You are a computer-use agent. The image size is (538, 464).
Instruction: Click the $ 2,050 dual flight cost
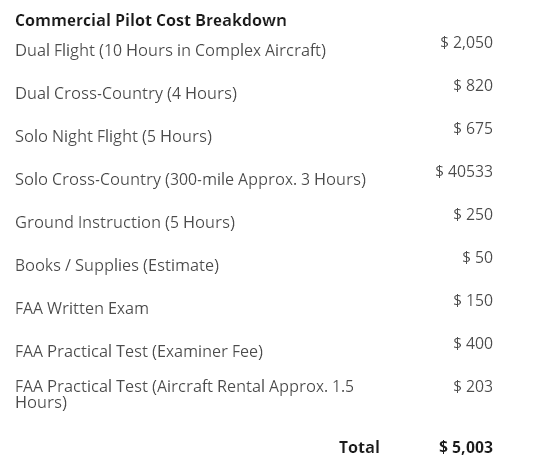click(466, 42)
